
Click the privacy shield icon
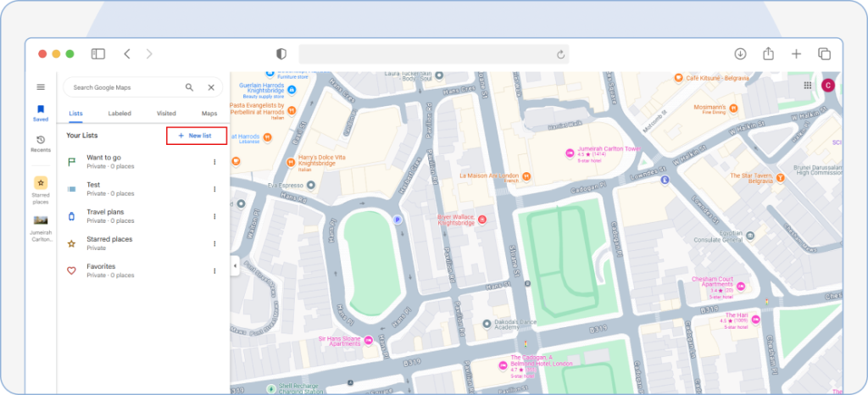pos(281,53)
